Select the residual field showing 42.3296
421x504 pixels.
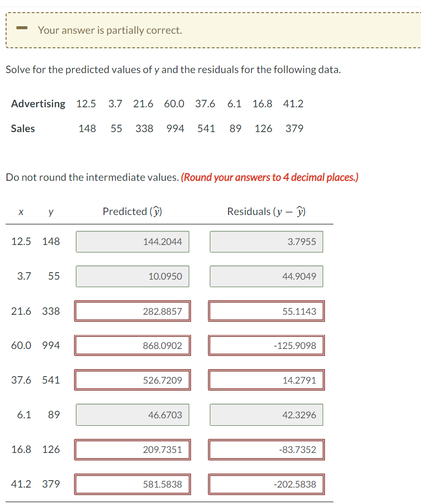click(266, 415)
